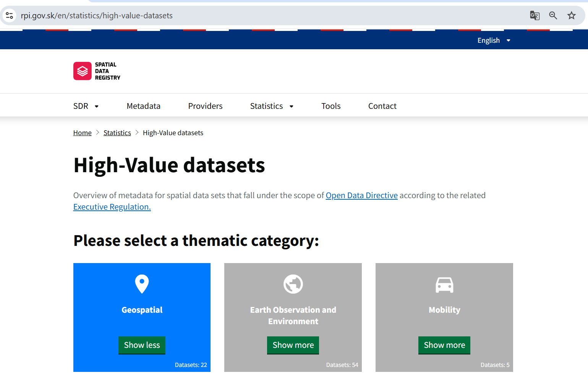The height and width of the screenshot is (378, 588).
Task: Open the Metadata menu item
Action: [x=143, y=106]
